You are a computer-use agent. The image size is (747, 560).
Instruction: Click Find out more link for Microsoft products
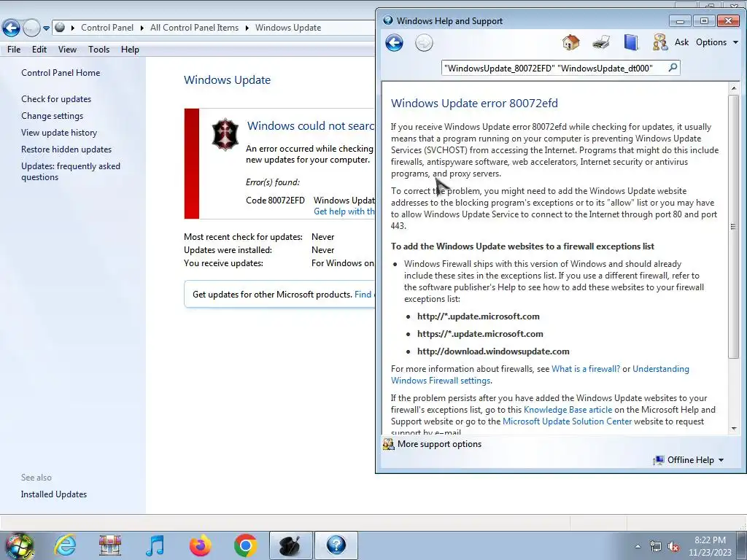[365, 295]
